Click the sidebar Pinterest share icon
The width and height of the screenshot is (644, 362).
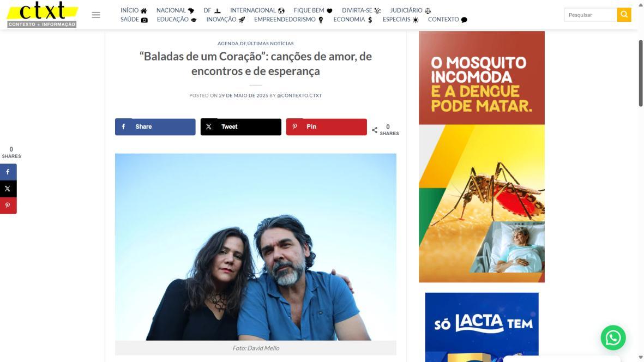[x=8, y=205]
